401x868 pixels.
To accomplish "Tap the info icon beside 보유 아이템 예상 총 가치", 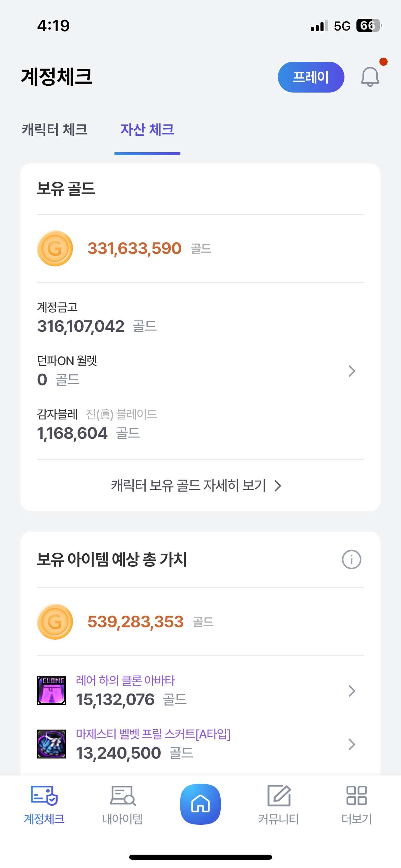I will pos(351,559).
